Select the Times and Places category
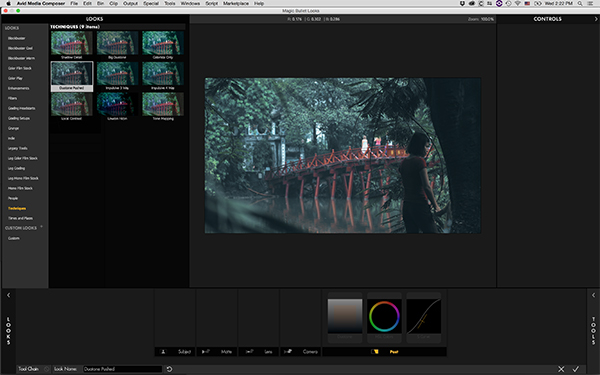The width and height of the screenshot is (600, 375). [20, 218]
